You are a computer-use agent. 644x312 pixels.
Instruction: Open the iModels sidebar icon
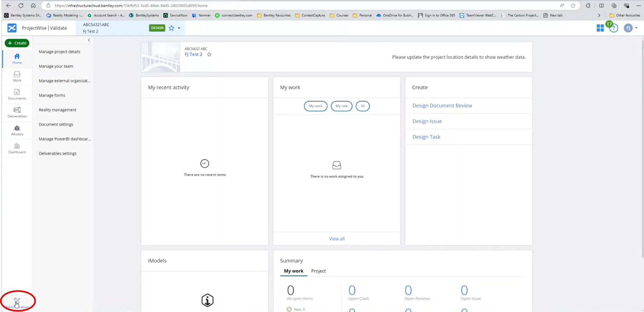17,131
